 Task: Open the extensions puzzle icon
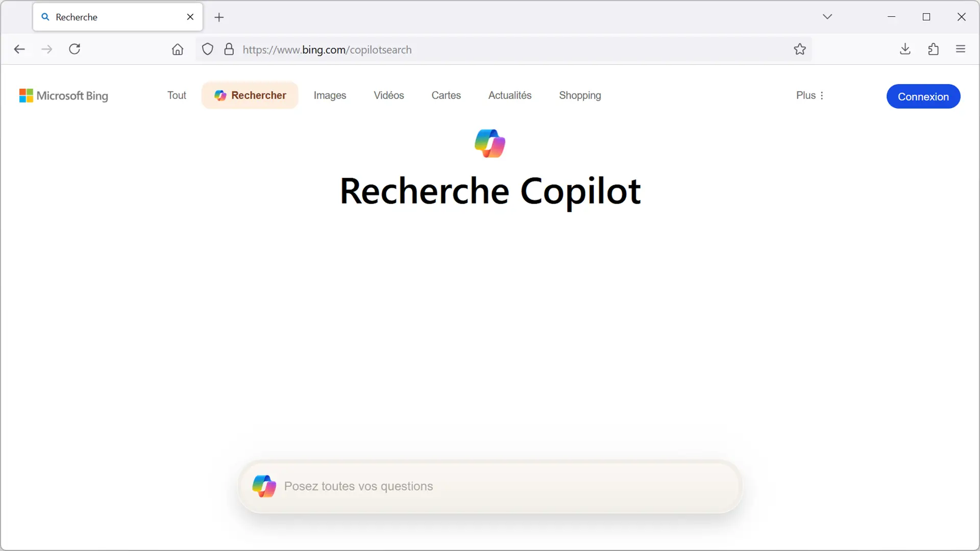pos(933,49)
